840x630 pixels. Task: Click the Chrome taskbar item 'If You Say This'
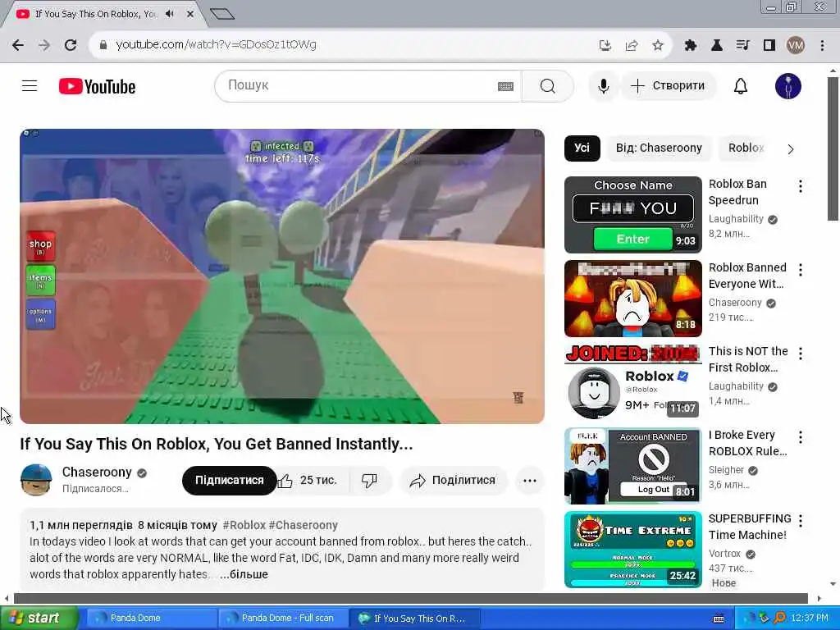pyautogui.click(x=414, y=619)
